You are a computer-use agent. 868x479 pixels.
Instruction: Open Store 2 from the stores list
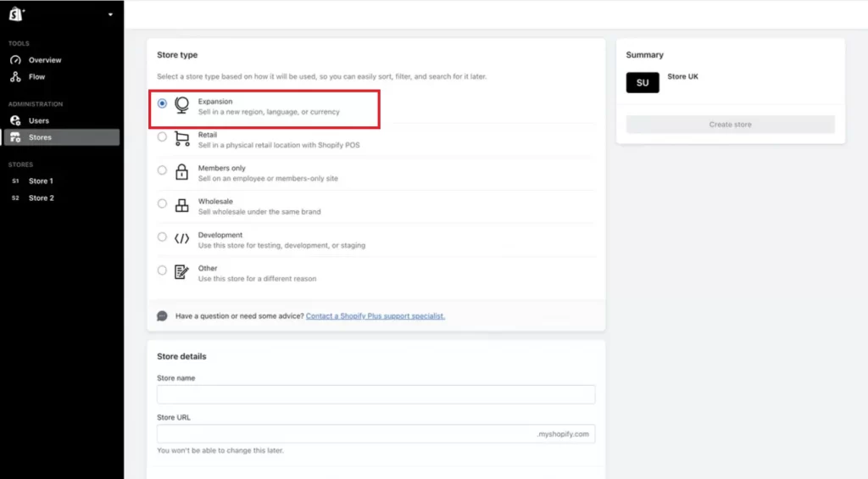(x=41, y=198)
